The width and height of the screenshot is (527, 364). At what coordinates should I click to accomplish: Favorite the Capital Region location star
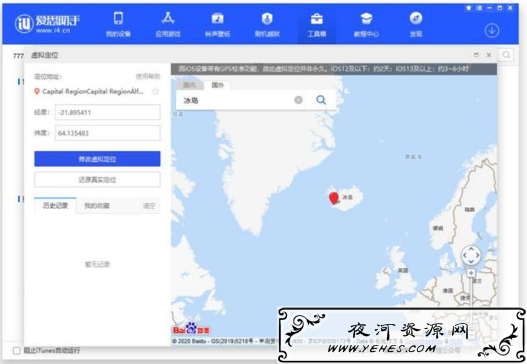pos(155,91)
